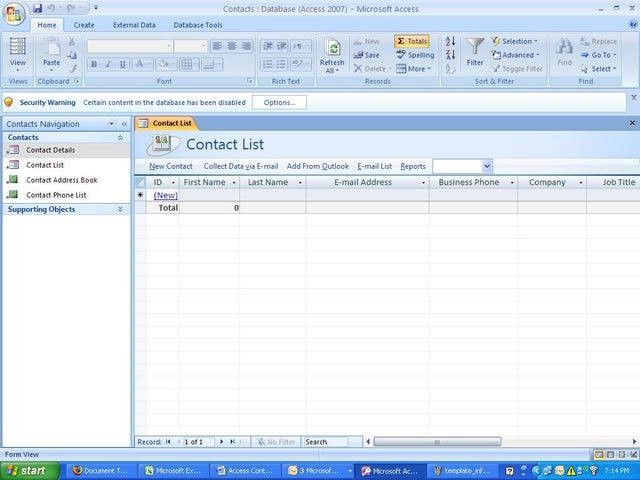Click the Cut scissors icon
This screenshot has width=640, height=480.
click(x=72, y=41)
